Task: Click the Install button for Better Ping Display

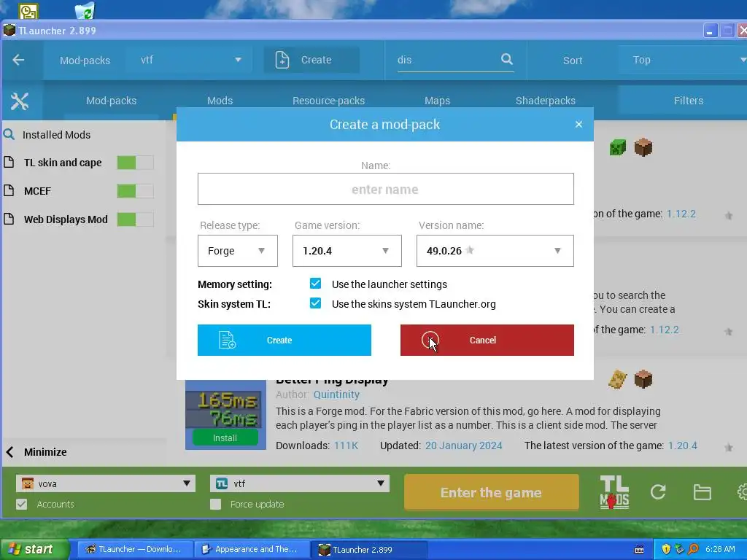Action: (225, 437)
